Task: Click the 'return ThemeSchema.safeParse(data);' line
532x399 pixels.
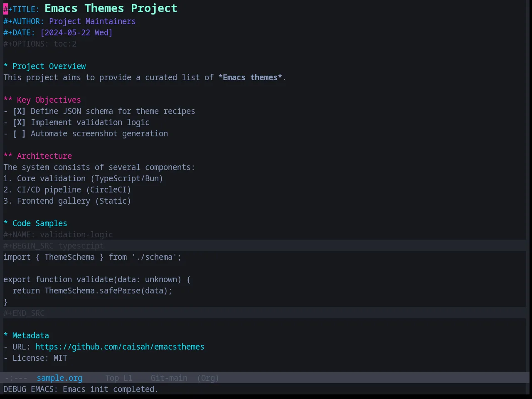Action: click(92, 291)
